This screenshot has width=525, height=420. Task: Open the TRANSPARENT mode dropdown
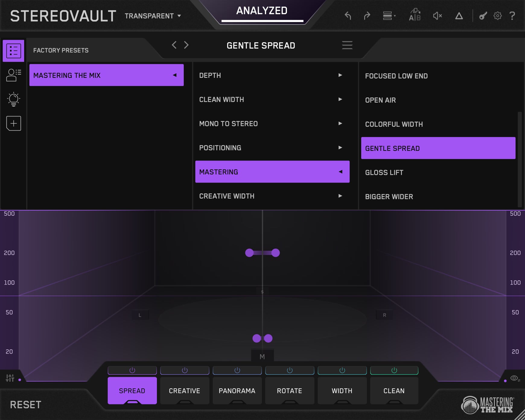coord(153,16)
